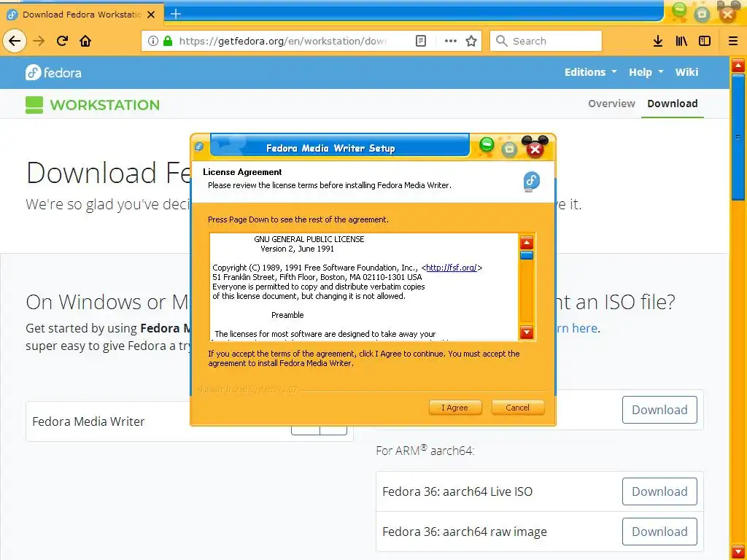This screenshot has width=747, height=560.
Task: Click the license scrollbar blue thumb
Action: [x=527, y=255]
